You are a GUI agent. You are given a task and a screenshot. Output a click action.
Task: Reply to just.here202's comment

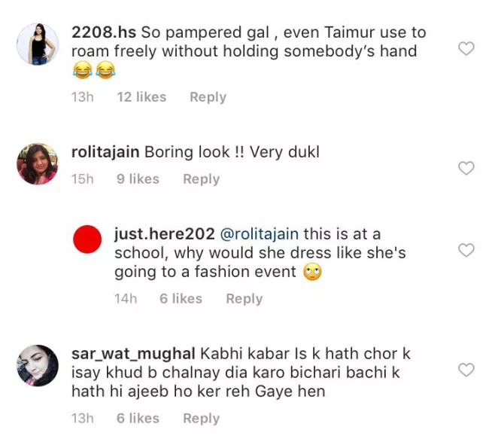[x=244, y=299]
